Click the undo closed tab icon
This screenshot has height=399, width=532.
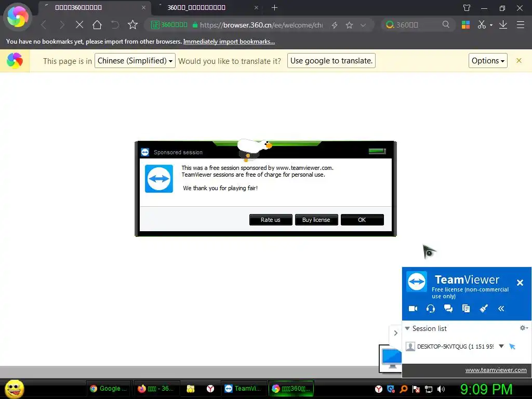point(115,25)
